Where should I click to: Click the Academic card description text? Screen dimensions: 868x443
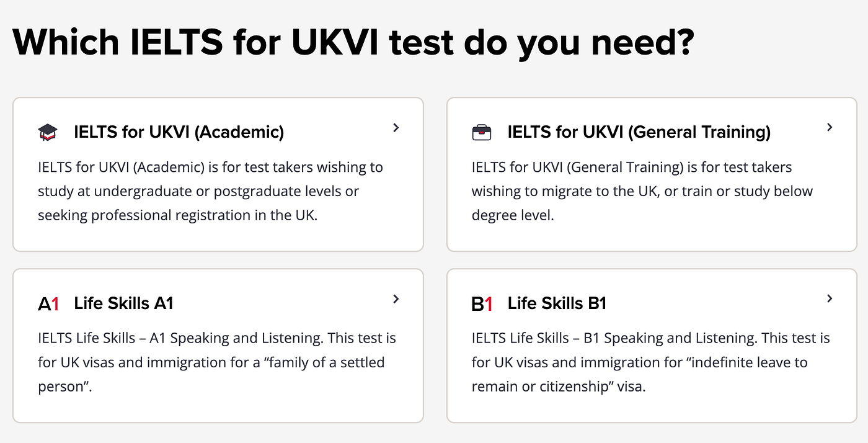[211, 191]
